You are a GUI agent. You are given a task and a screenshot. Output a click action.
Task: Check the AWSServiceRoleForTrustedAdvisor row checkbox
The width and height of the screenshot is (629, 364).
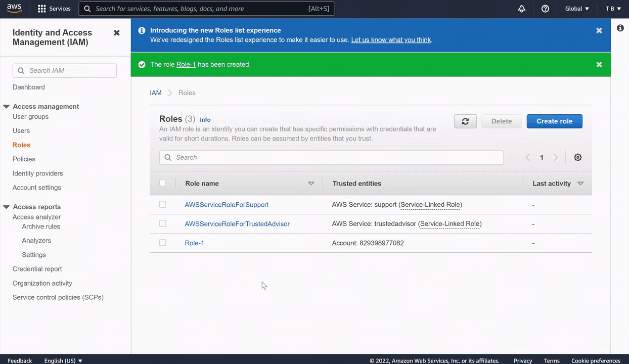point(163,223)
